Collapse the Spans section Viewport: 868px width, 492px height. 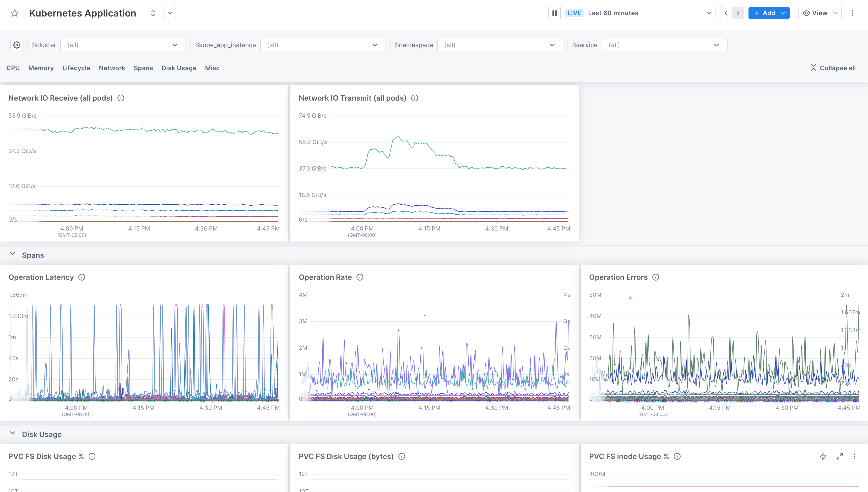pos(13,254)
